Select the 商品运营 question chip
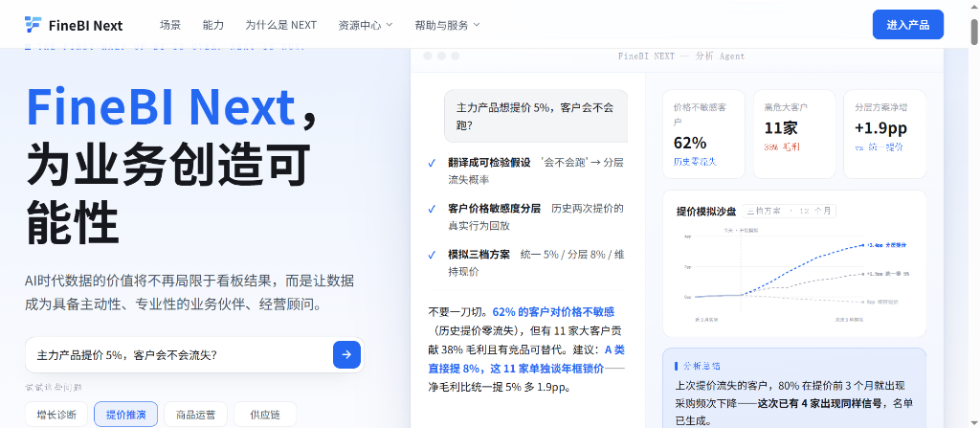980x428 pixels. click(x=195, y=415)
